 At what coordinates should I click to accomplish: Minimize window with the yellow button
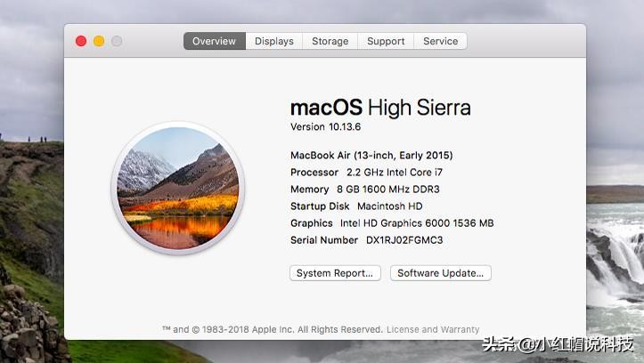(x=99, y=41)
